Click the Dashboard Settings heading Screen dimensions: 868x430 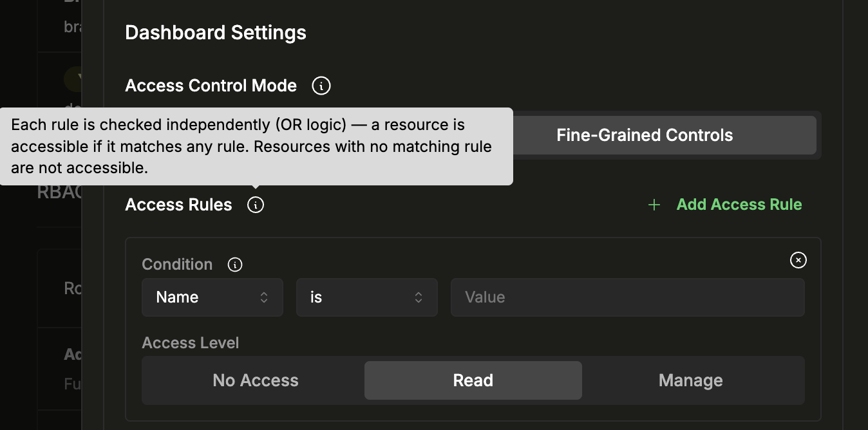point(216,33)
